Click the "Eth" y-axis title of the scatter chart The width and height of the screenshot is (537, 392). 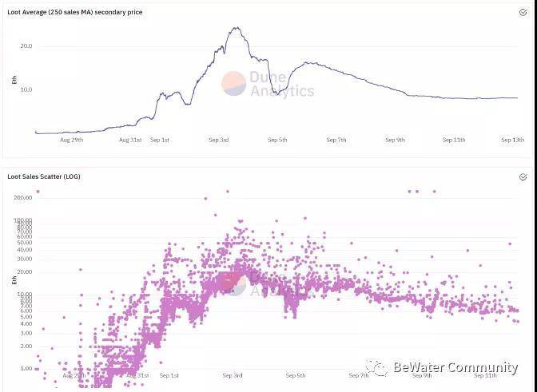coord(14,279)
